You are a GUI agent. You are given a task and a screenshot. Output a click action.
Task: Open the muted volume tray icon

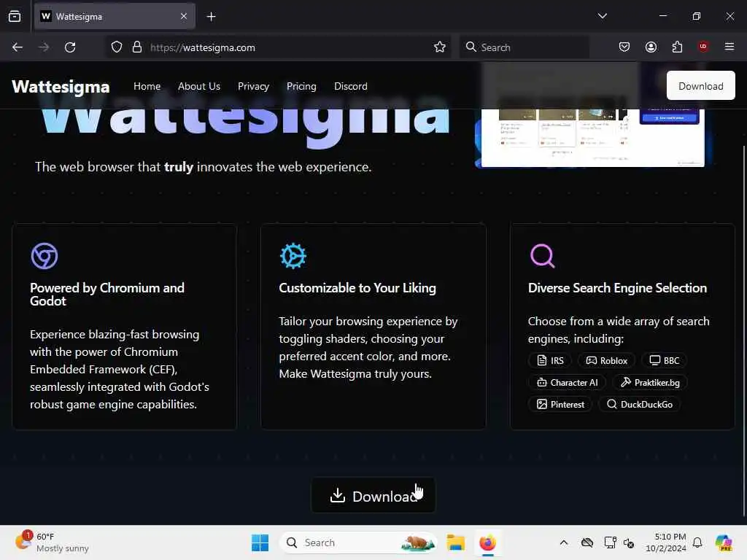click(629, 542)
